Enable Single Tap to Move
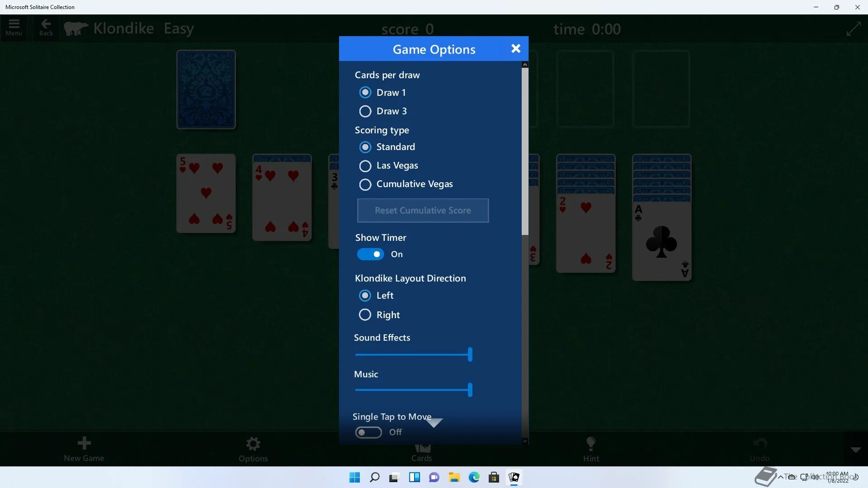The height and width of the screenshot is (488, 868). [x=368, y=432]
